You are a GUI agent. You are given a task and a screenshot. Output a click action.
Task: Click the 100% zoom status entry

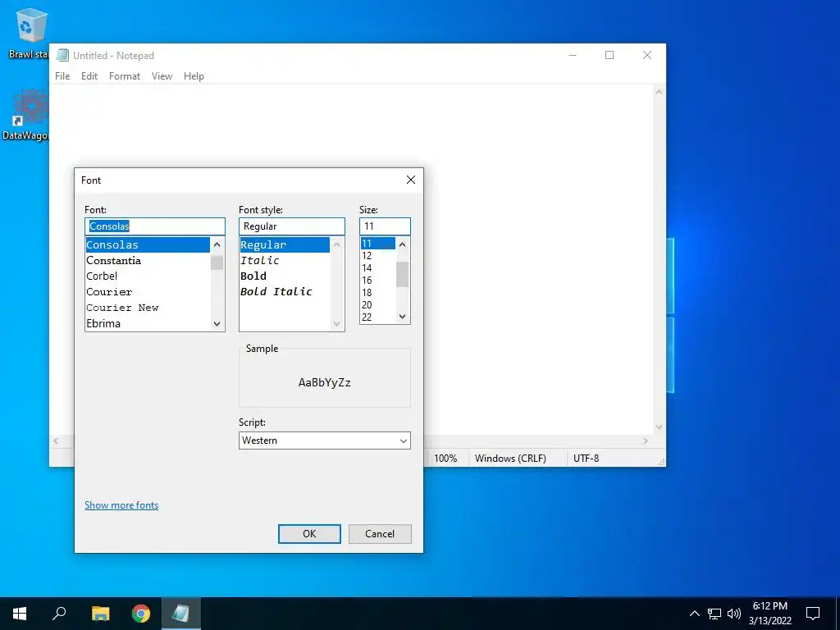click(445, 459)
